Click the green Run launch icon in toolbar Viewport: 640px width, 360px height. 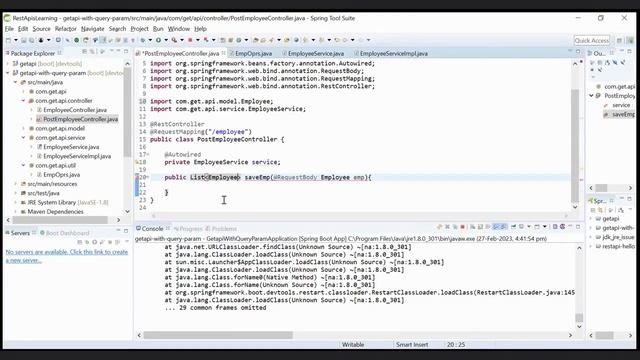(158, 40)
